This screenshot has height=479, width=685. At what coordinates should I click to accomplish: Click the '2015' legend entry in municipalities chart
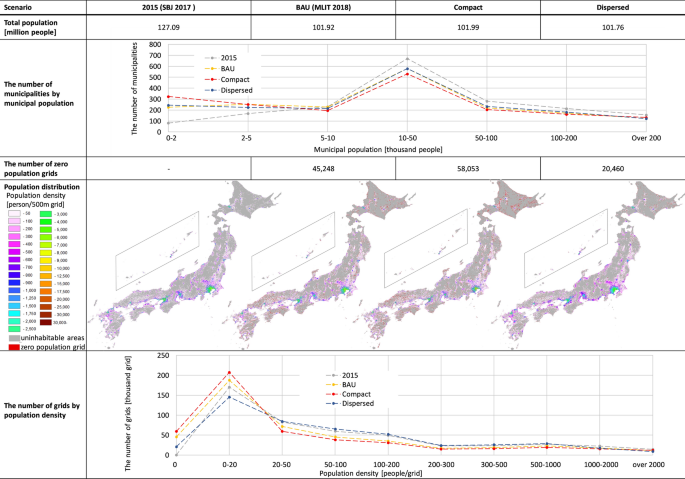(x=222, y=58)
